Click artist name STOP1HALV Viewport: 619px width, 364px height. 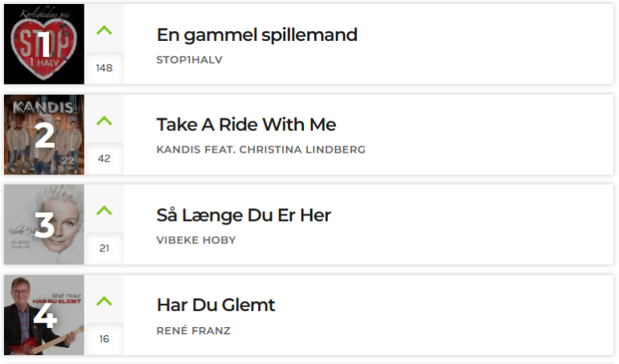[x=190, y=59]
